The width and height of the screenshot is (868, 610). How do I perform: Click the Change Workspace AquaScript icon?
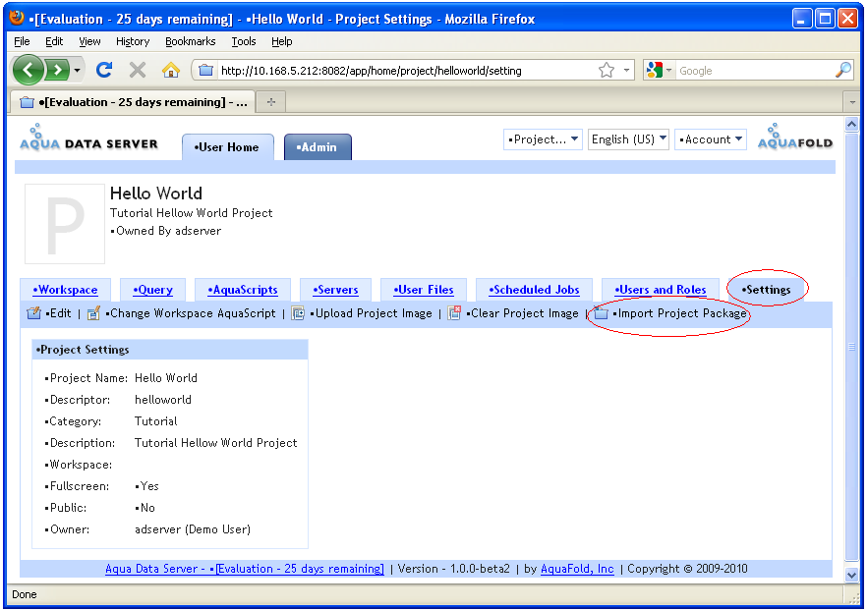[x=93, y=313]
